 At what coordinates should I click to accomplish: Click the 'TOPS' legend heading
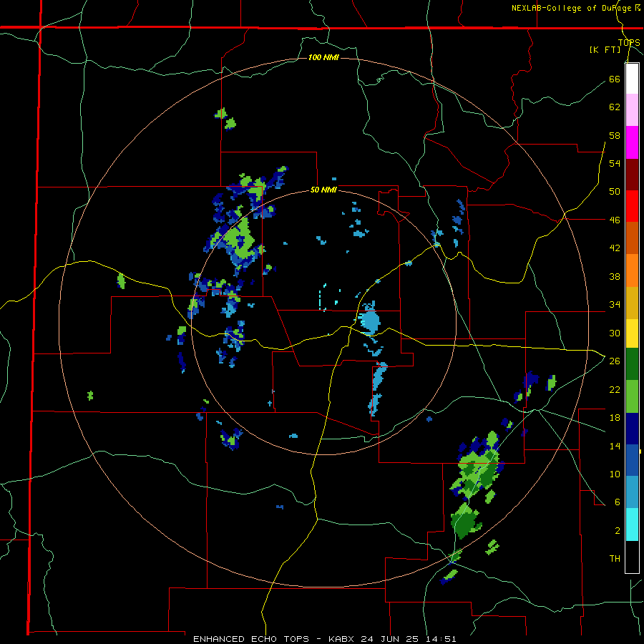(629, 43)
